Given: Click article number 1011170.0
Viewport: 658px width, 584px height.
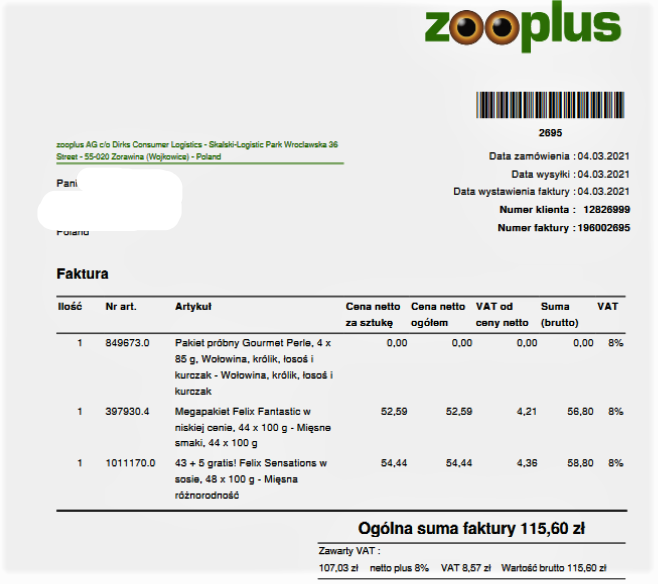Looking at the screenshot, I should pyautogui.click(x=130, y=464).
